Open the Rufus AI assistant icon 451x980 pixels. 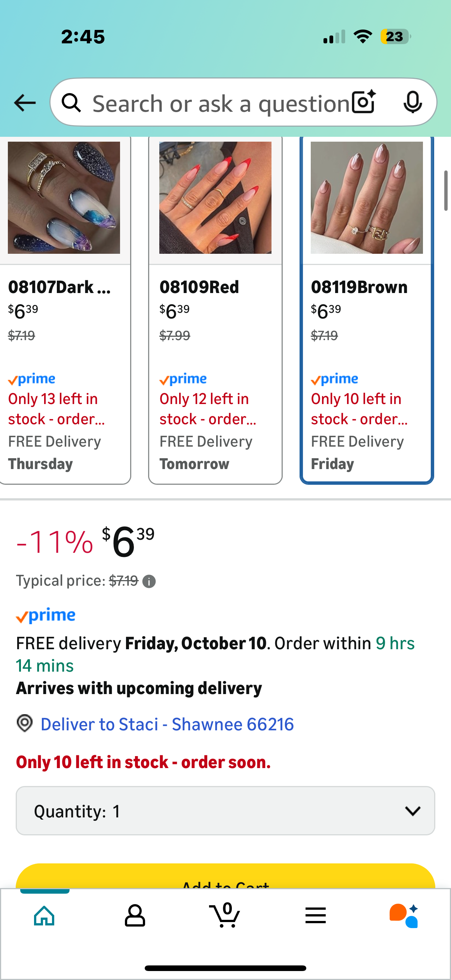pos(404,915)
